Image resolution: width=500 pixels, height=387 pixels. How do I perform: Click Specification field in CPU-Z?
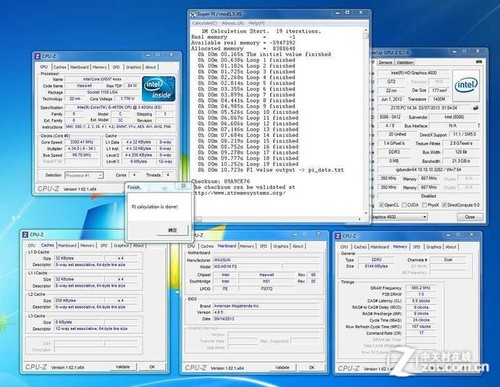click(x=120, y=107)
